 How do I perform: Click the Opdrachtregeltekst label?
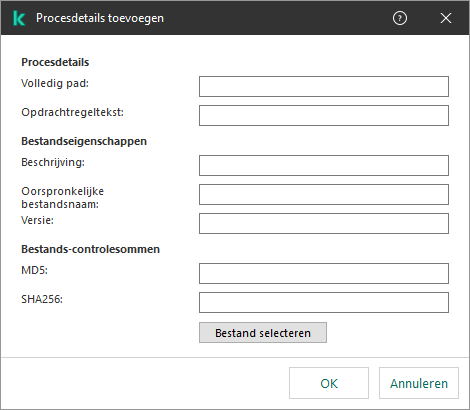click(x=72, y=112)
